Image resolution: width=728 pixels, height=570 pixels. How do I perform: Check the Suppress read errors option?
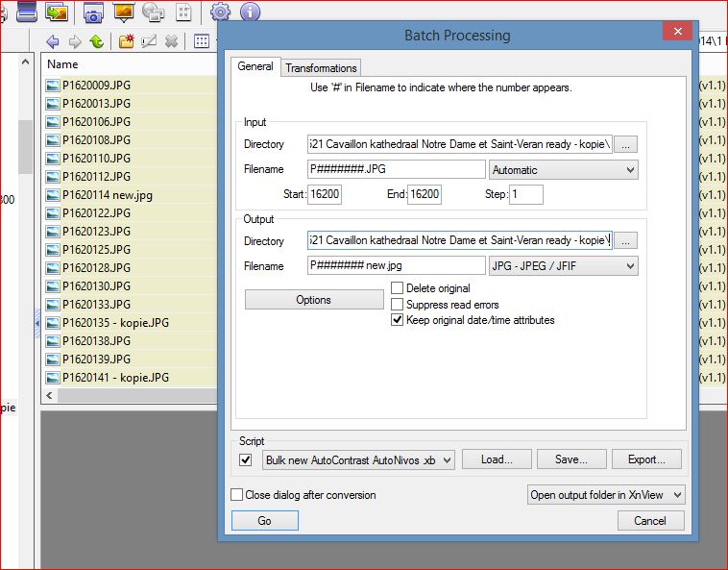tap(398, 305)
